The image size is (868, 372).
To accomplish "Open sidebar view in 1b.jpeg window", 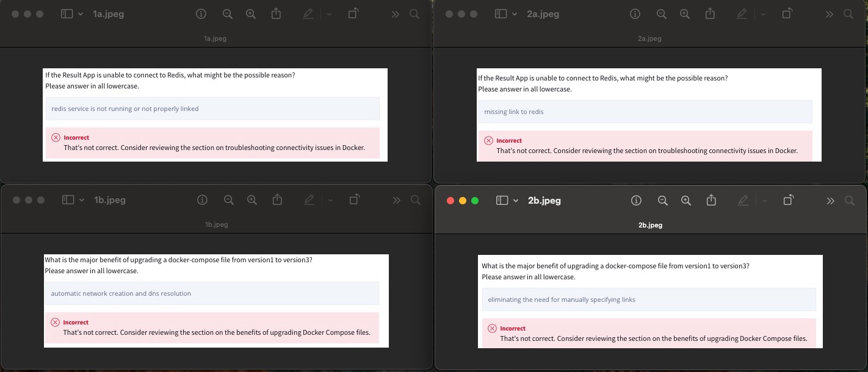I will point(68,200).
